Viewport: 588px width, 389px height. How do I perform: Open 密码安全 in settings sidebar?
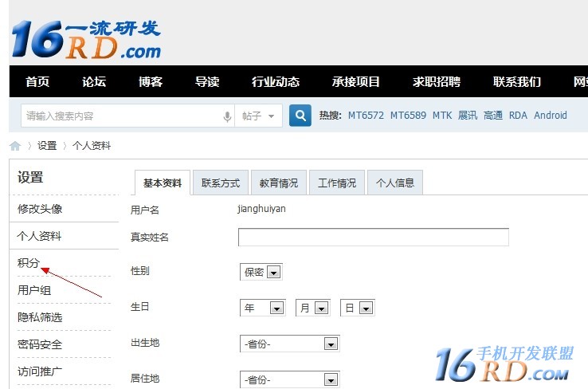point(40,344)
